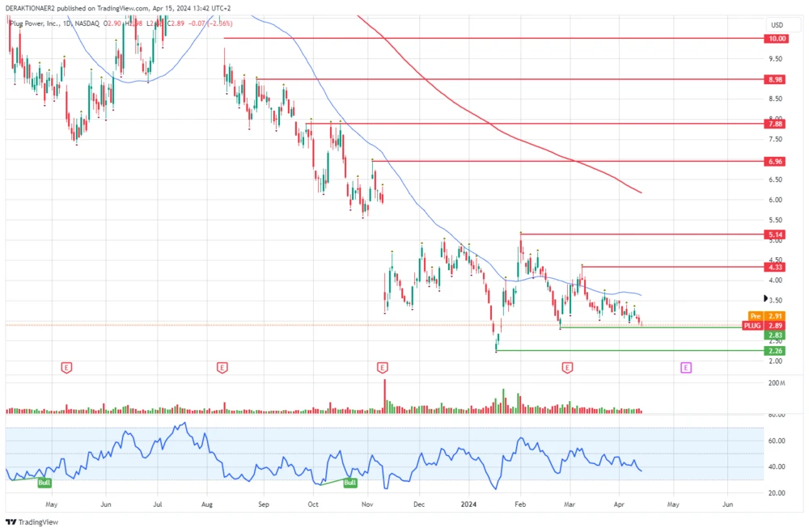Click the leftmost Bull label on RSI
This screenshot has width=809, height=532.
tap(44, 482)
